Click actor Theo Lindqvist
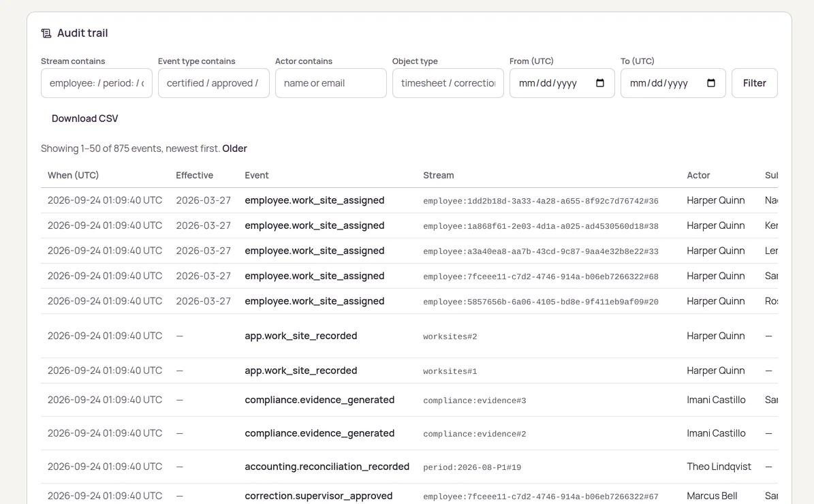814x504 pixels. click(x=719, y=467)
